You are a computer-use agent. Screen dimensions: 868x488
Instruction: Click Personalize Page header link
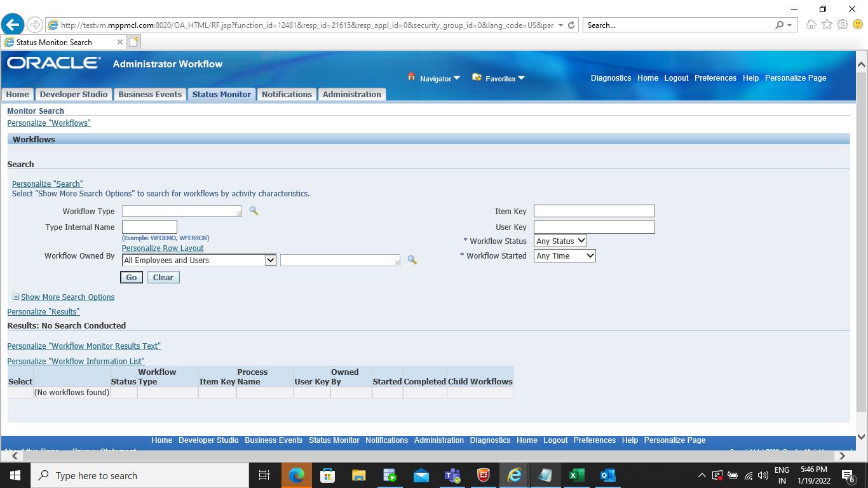[796, 78]
